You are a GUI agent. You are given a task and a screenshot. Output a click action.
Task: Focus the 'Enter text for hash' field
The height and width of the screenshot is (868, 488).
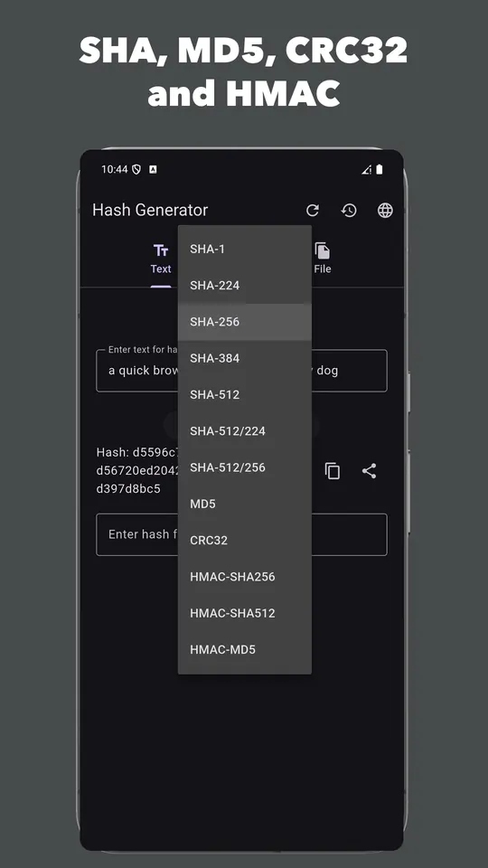pyautogui.click(x=242, y=371)
